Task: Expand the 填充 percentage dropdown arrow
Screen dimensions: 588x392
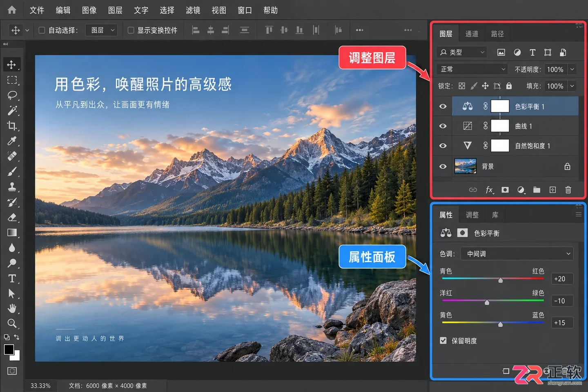Action: pos(572,86)
